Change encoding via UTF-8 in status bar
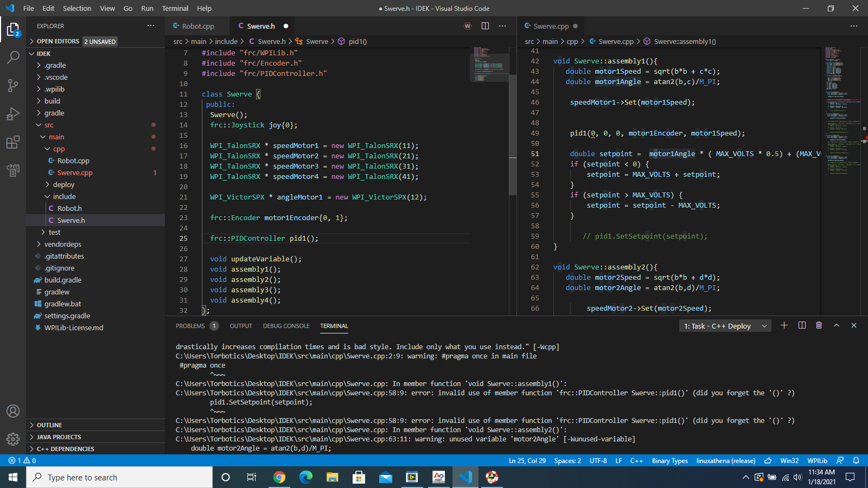The image size is (868, 488). coord(598,460)
